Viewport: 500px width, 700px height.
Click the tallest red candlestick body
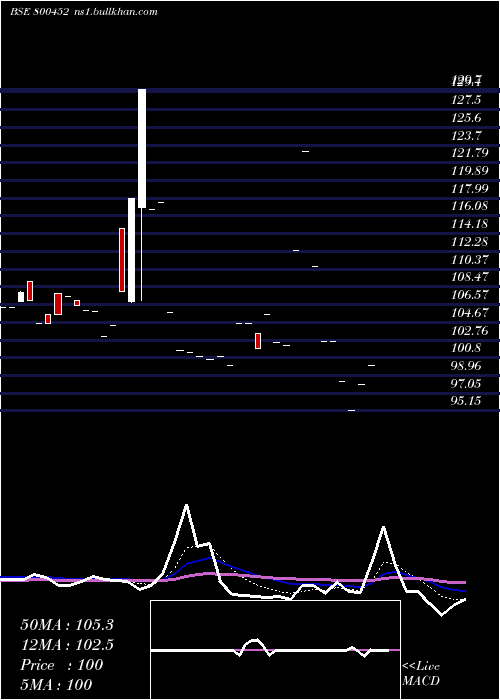[122, 260]
